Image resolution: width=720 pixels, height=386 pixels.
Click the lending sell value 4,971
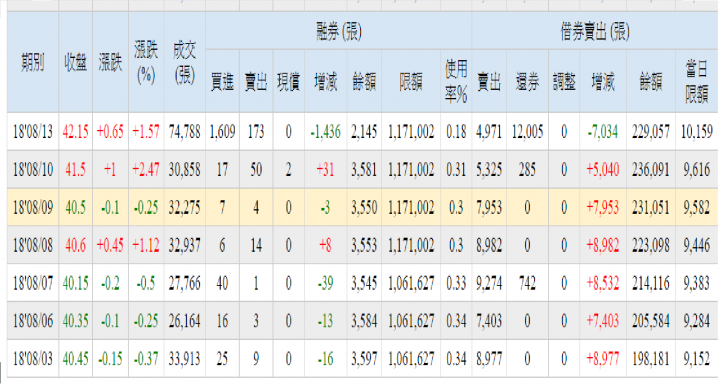(489, 132)
